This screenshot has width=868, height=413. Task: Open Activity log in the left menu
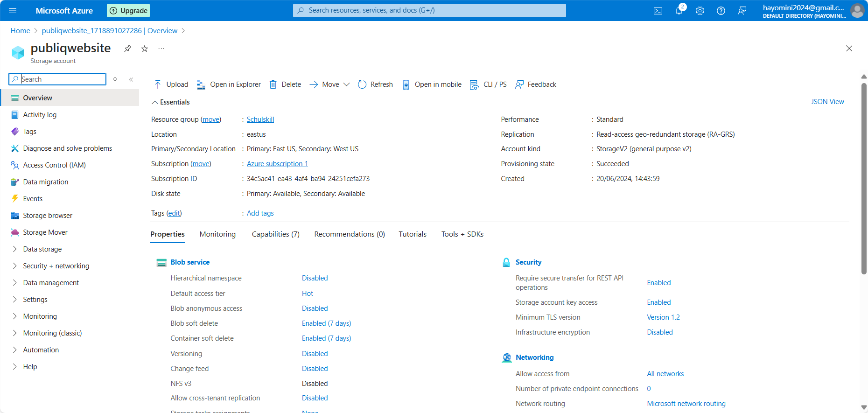(x=70, y=115)
